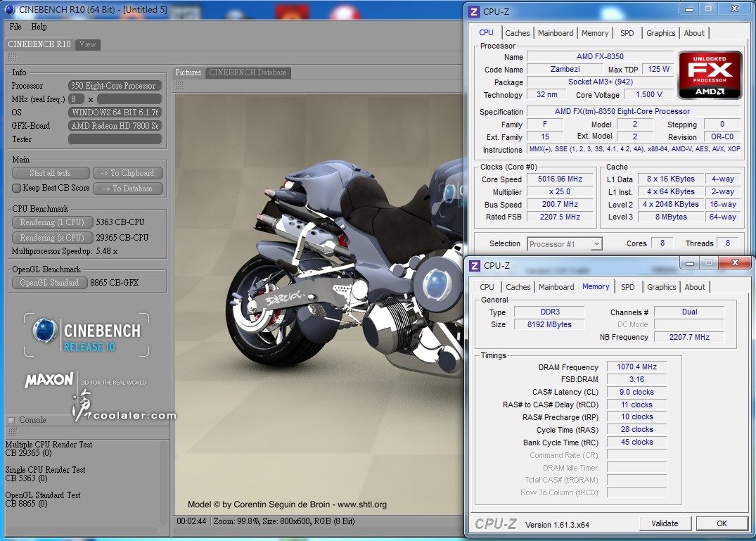
Task: Click the Validate button in CPU-Z
Action: tap(665, 523)
